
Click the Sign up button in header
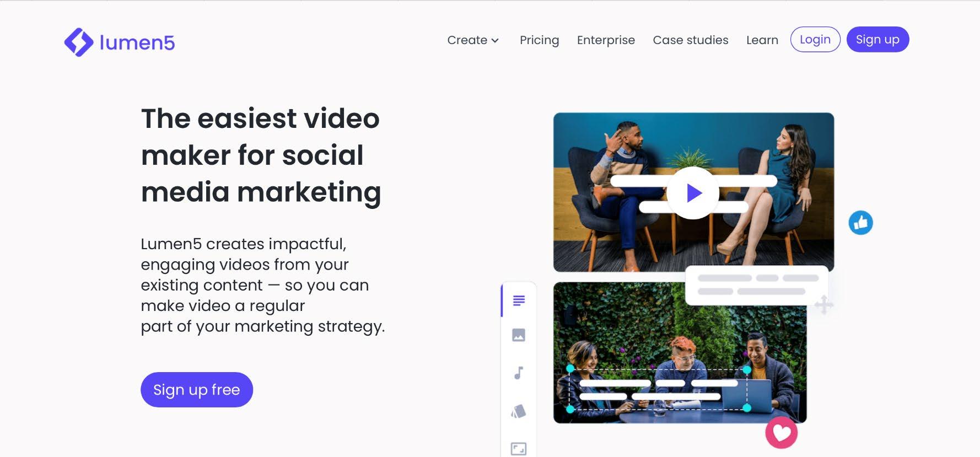pyautogui.click(x=877, y=40)
